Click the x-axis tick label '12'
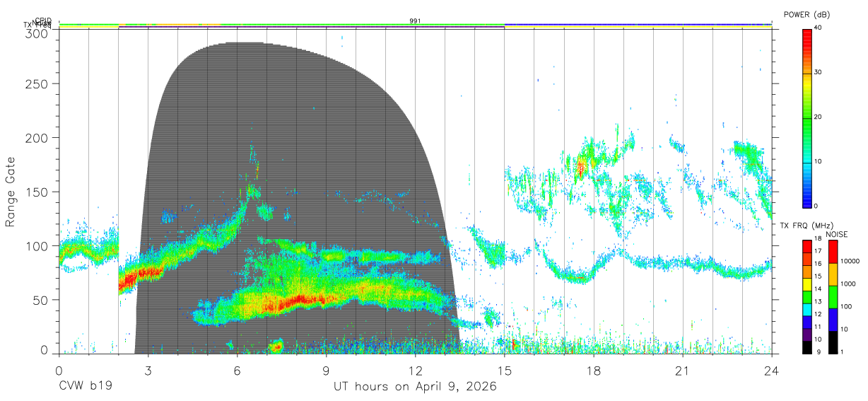 click(x=416, y=371)
